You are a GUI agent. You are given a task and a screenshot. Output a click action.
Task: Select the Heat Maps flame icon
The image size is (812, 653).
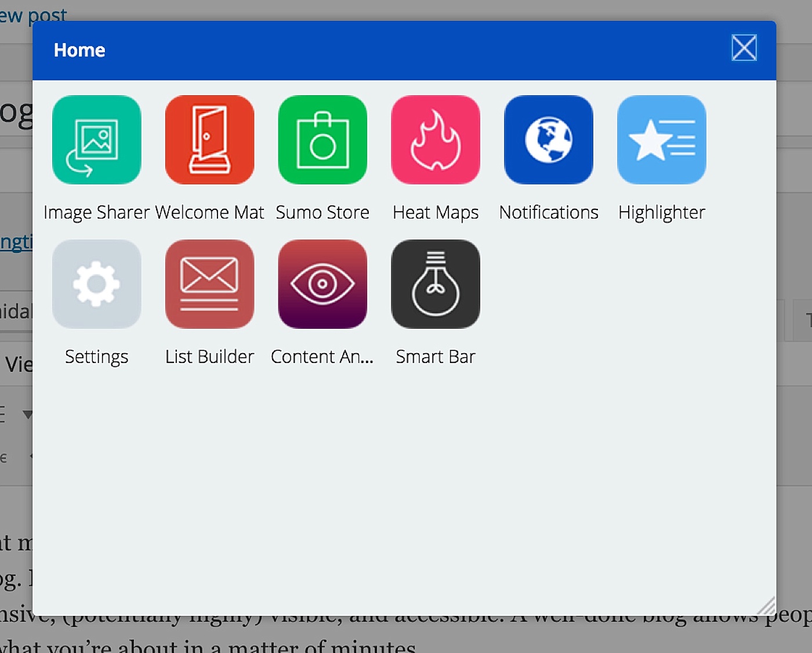click(436, 140)
